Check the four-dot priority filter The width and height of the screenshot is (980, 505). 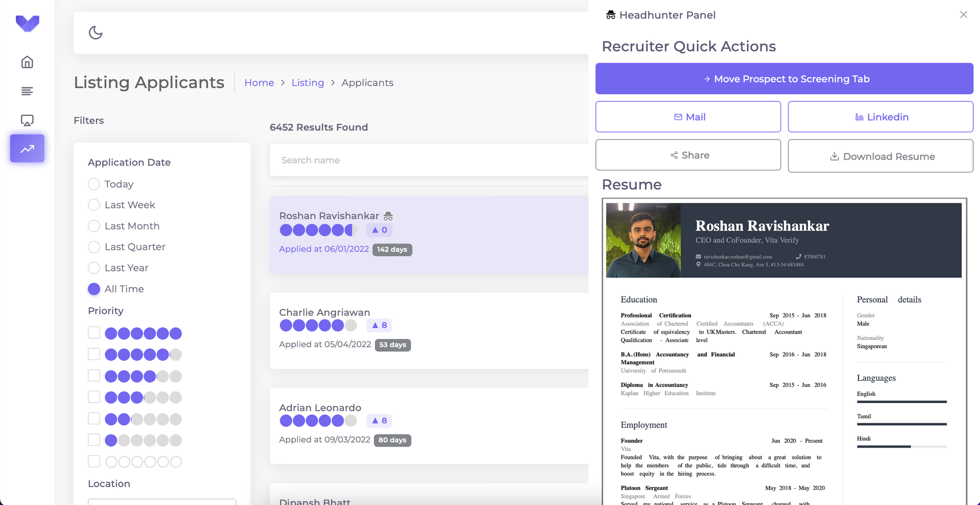pyautogui.click(x=94, y=375)
